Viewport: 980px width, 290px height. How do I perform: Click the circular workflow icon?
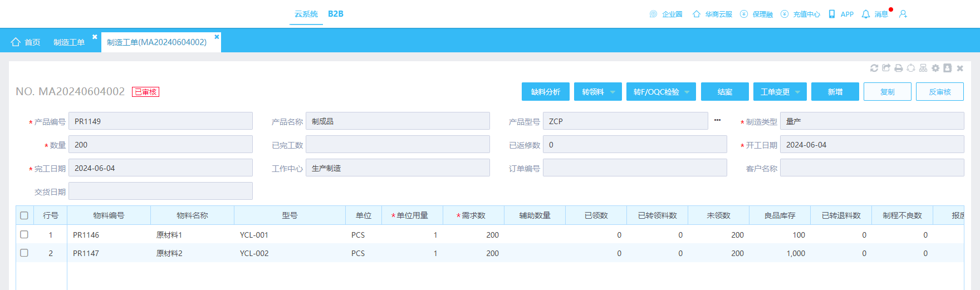[911, 68]
